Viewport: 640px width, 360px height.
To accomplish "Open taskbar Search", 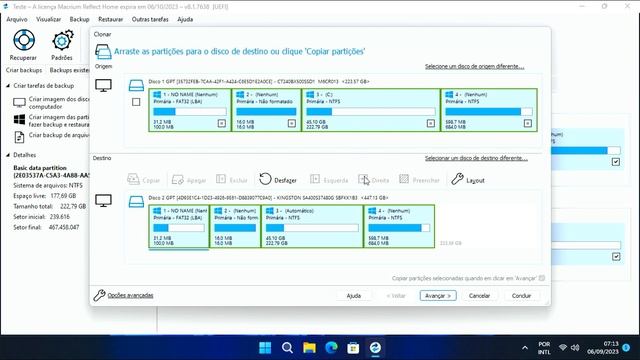I will (x=287, y=348).
